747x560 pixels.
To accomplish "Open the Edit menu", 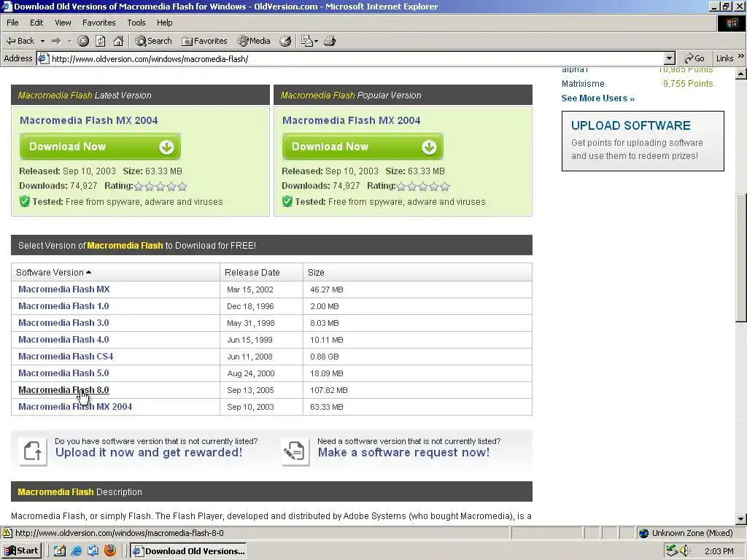I will (x=36, y=23).
